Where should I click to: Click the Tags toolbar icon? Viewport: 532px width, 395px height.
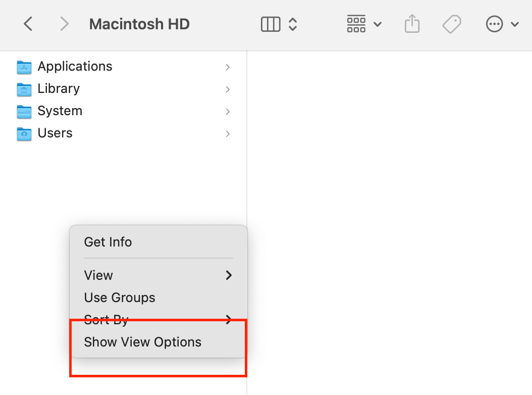[452, 24]
